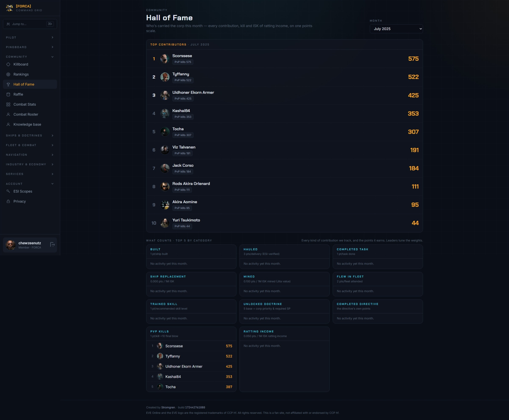Click the Hauled category heading
The image size is (509, 420).
pyautogui.click(x=250, y=249)
